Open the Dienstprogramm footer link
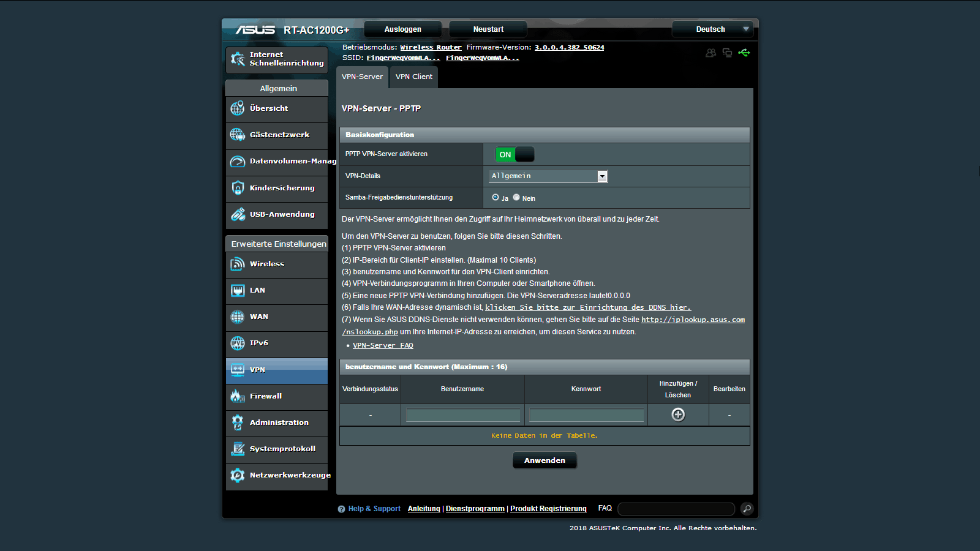Viewport: 980px width, 551px height. [x=475, y=509]
